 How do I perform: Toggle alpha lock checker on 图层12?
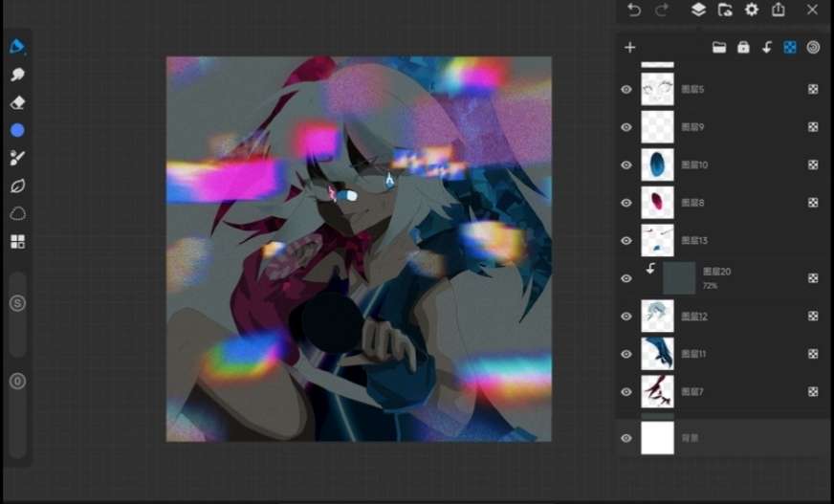[813, 317]
